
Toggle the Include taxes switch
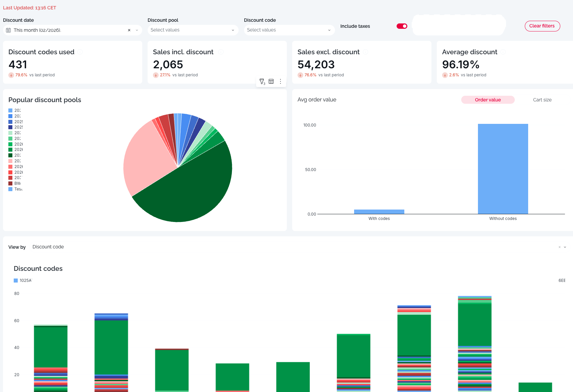pos(402,26)
